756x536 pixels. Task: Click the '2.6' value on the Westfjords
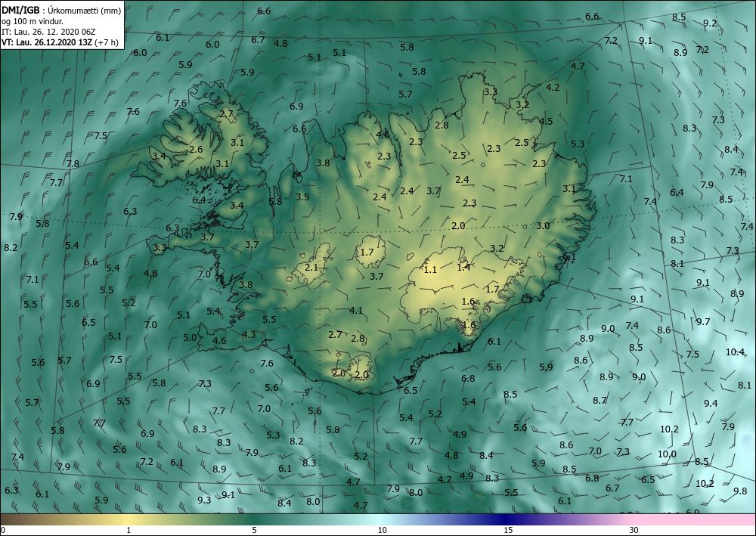point(196,150)
